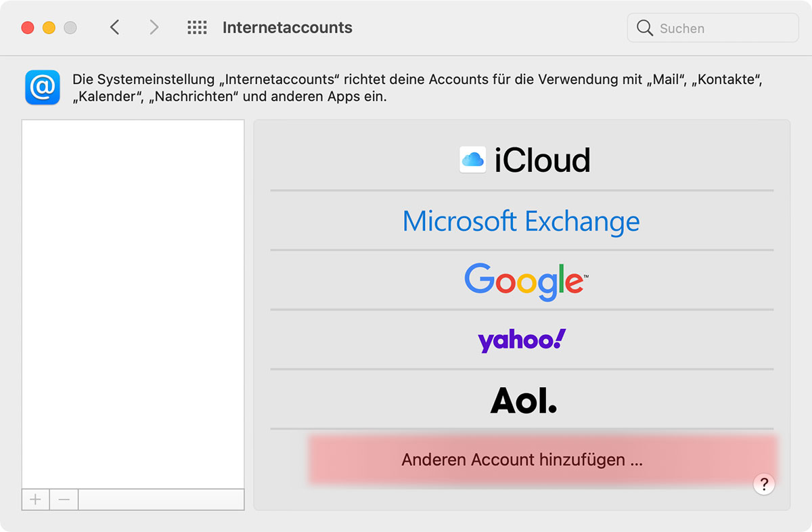Image resolution: width=812 pixels, height=532 pixels.
Task: Click the magnifying glass search icon
Action: point(644,28)
